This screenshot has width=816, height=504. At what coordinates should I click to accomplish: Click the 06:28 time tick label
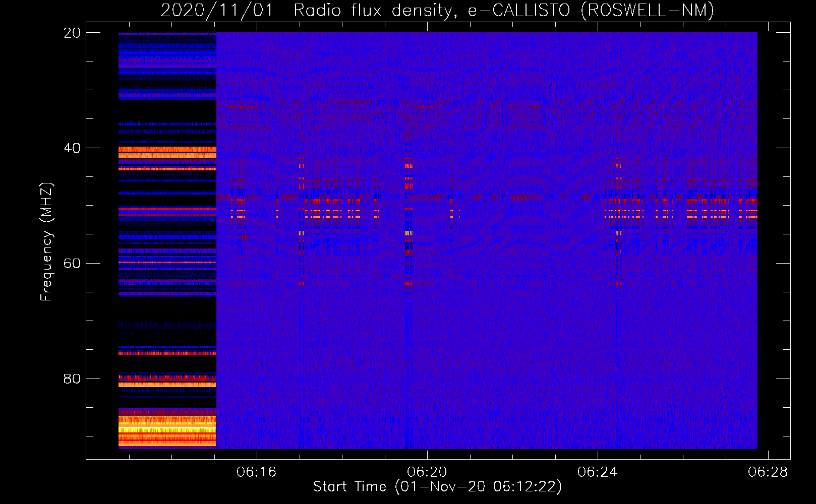coord(768,472)
